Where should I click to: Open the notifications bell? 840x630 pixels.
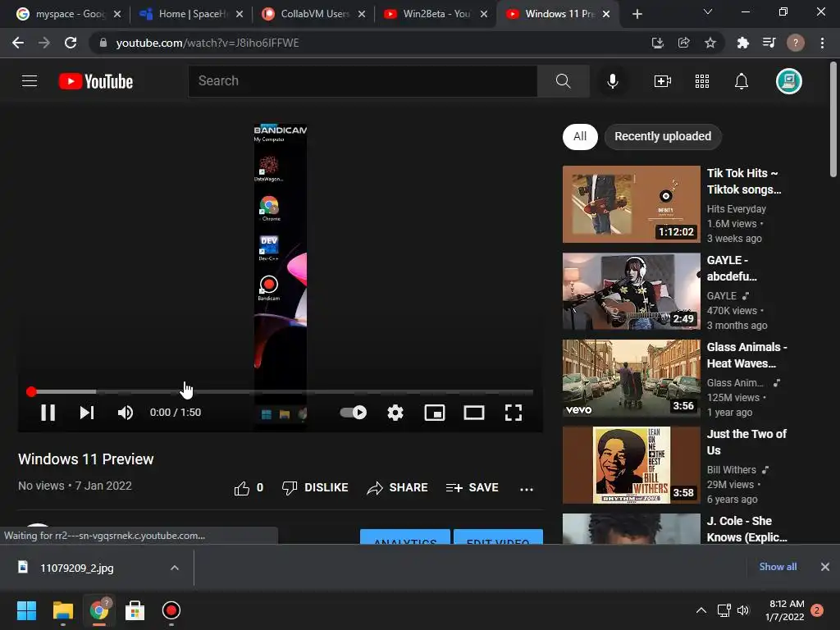coord(742,81)
